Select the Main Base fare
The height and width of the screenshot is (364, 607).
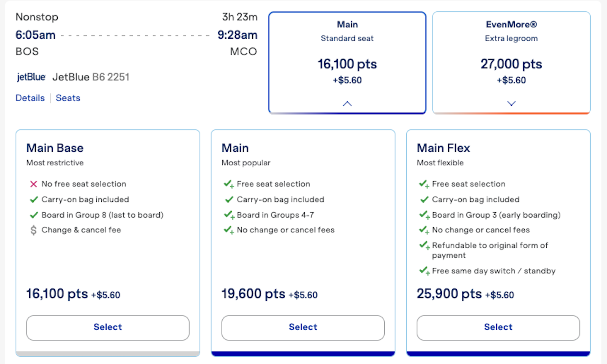coord(108,328)
